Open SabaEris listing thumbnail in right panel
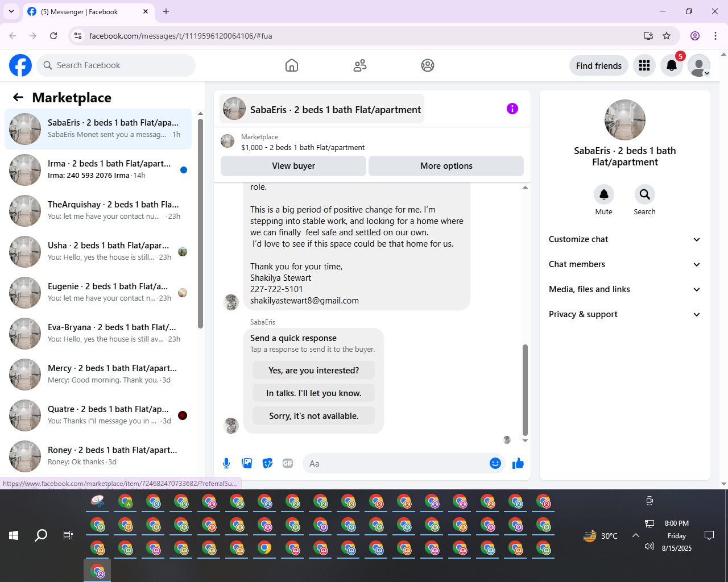Screen dimensions: 728x582 [625, 120]
